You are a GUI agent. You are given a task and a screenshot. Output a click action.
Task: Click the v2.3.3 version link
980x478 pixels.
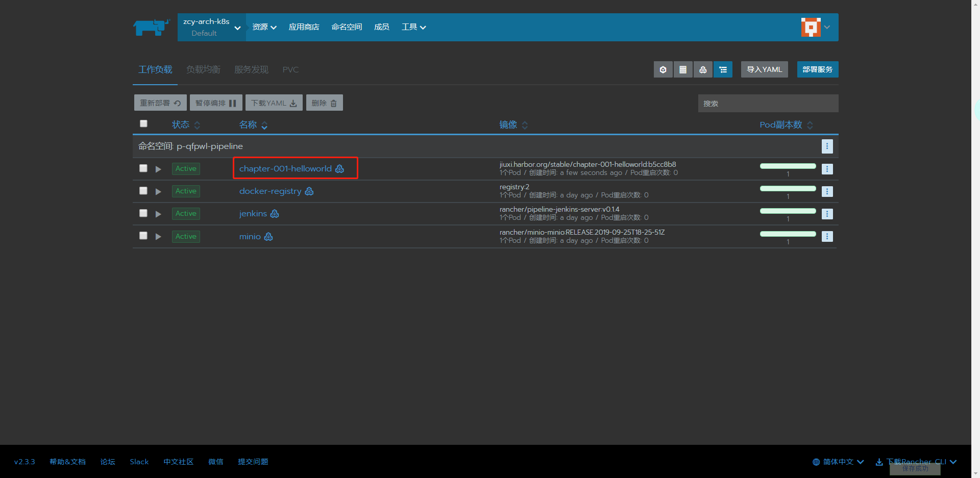(x=24, y=462)
